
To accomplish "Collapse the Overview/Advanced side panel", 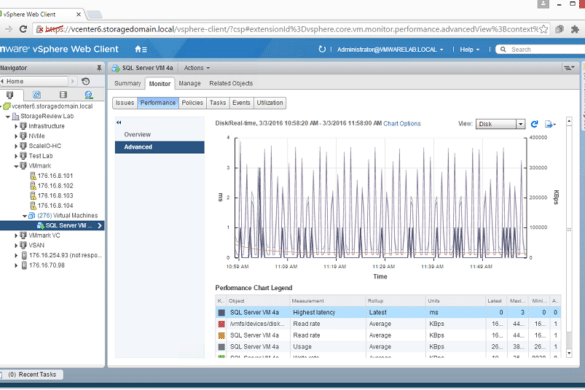I will pos(119,122).
